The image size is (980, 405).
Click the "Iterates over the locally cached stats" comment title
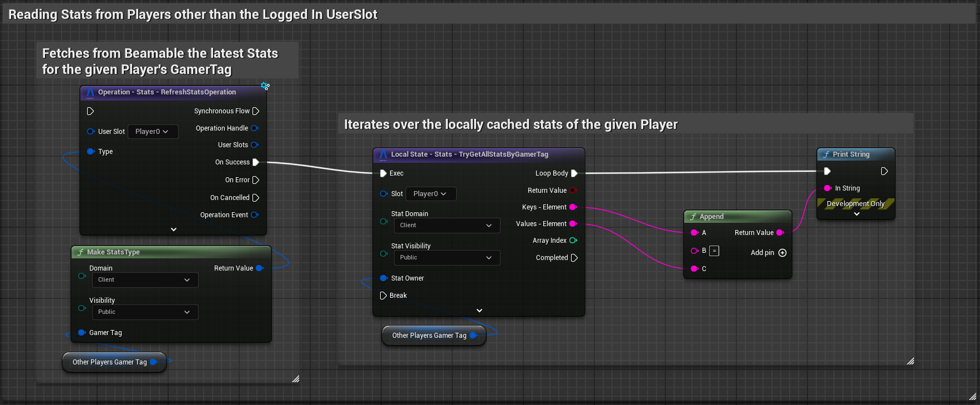tap(511, 124)
